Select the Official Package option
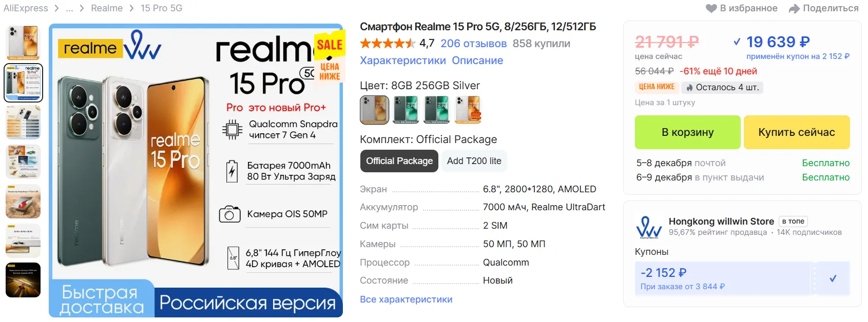Viewport: 868px width, 322px height. [399, 161]
